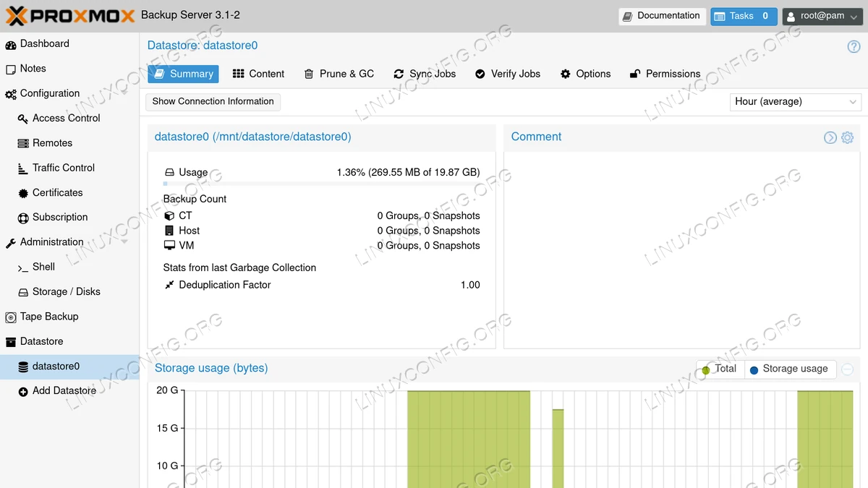The image size is (868, 488).
Task: Select Access Control in sidebar
Action: click(x=69, y=119)
